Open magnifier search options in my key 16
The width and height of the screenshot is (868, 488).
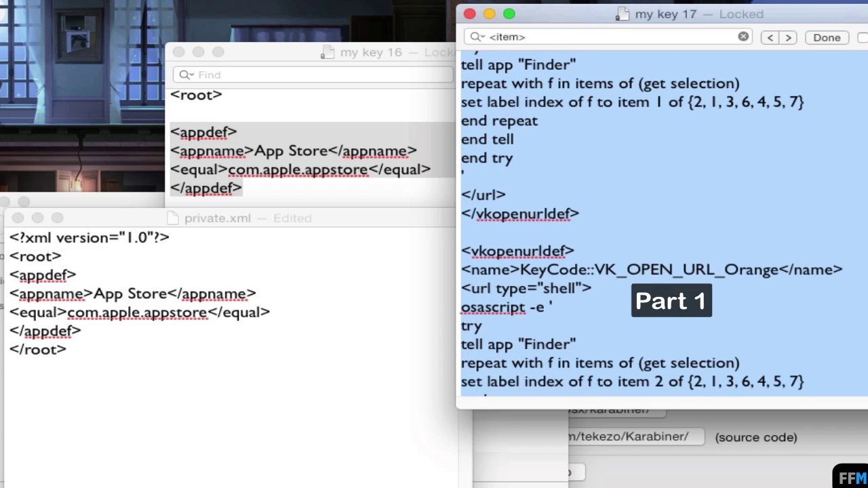[x=186, y=75]
